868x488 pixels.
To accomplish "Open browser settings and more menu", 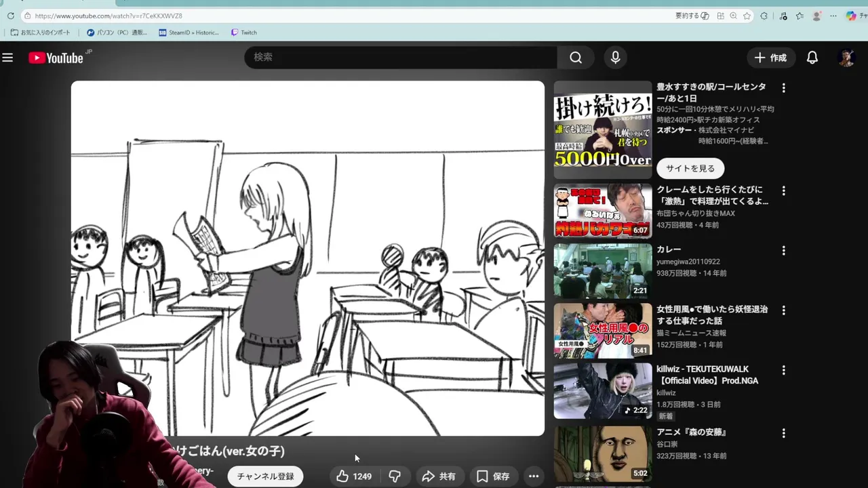I will click(833, 16).
